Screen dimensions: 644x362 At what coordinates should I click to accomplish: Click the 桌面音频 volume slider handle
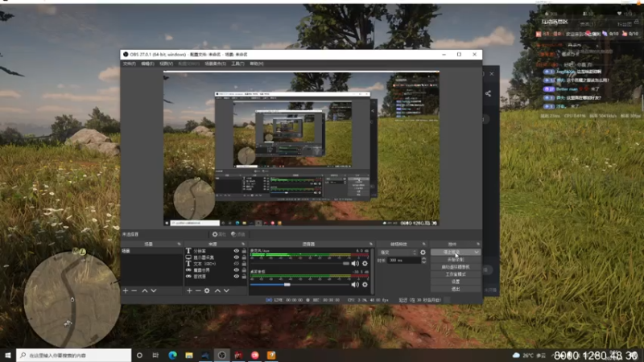point(287,285)
